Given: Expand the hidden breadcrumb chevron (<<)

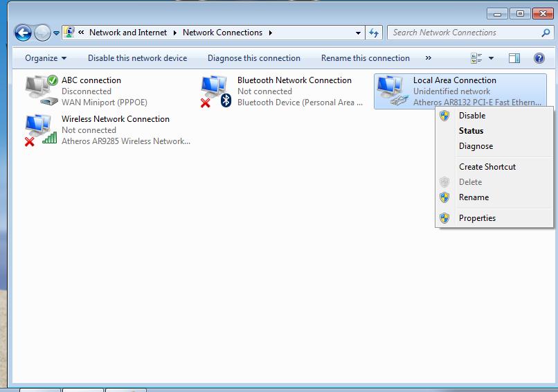Looking at the screenshot, I should (81, 33).
